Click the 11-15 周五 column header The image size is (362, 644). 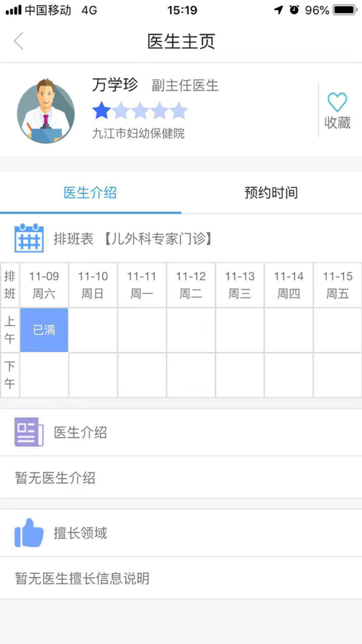(338, 285)
